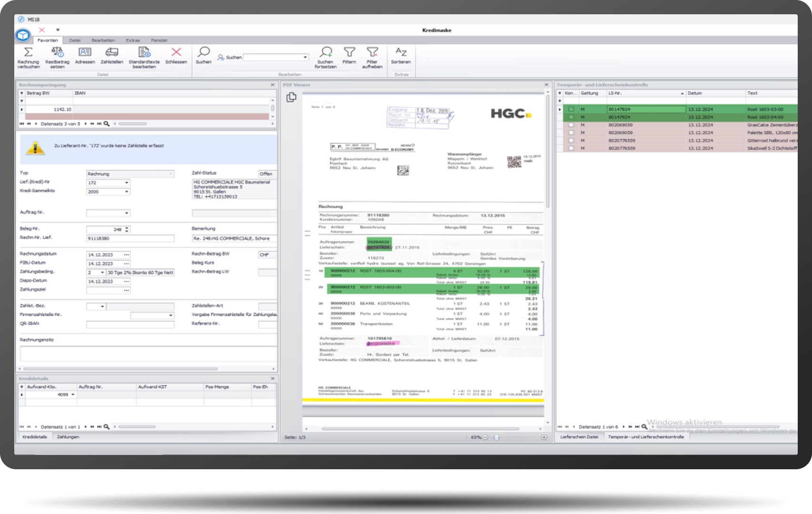The height and width of the screenshot is (514, 812).
Task: Open the Bearbeiten ribbon tab
Action: coord(103,40)
